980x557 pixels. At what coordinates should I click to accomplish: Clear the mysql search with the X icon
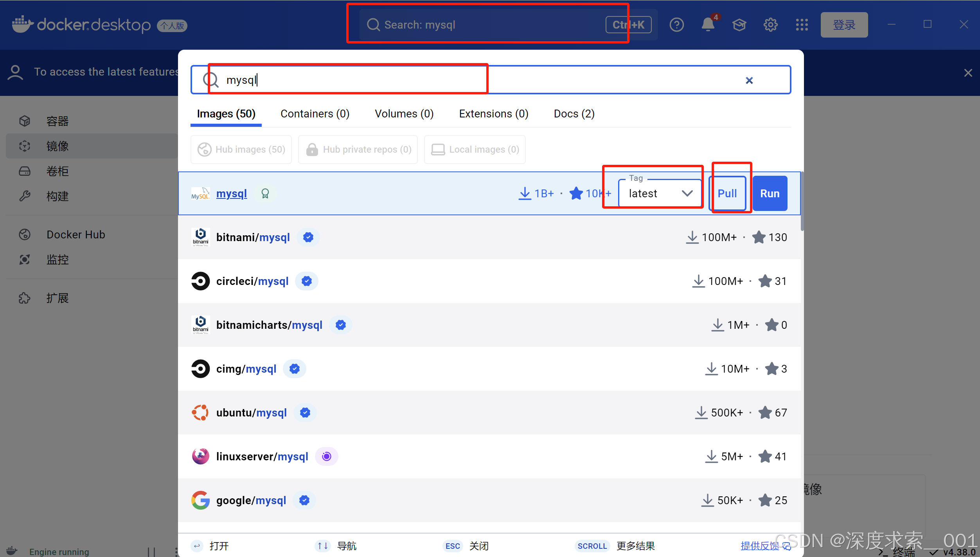point(749,80)
